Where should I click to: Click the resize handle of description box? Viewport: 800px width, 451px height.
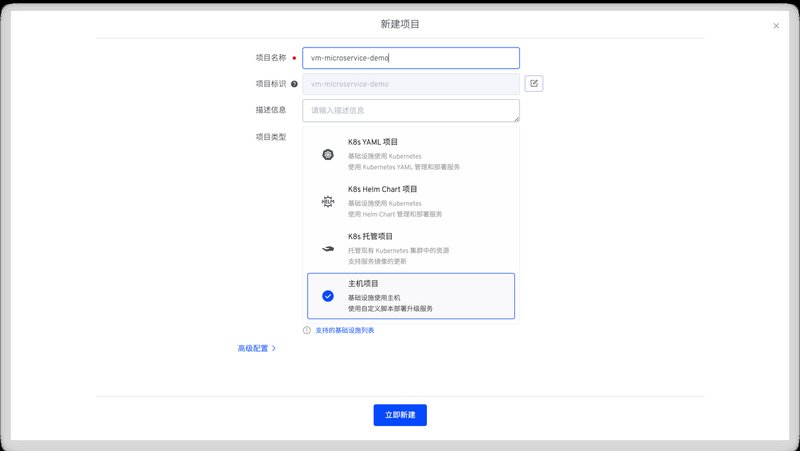(516, 119)
